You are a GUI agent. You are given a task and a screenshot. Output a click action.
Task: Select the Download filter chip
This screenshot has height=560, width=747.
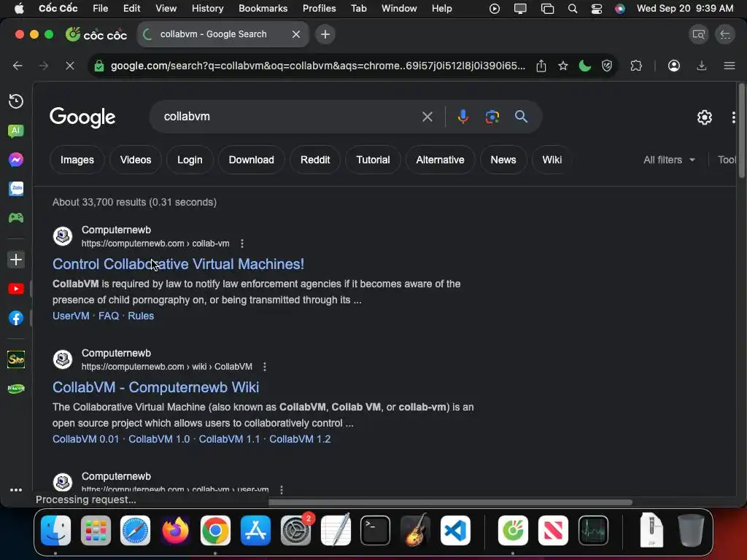pos(252,160)
